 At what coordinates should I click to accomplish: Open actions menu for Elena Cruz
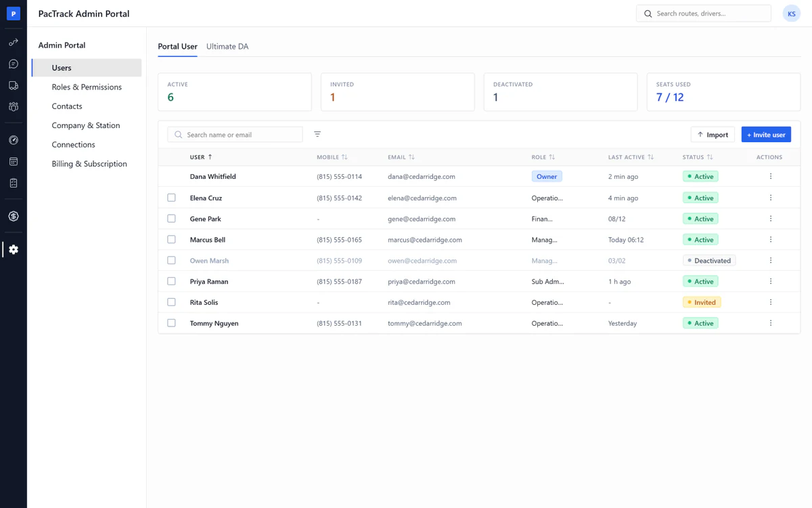tap(770, 198)
